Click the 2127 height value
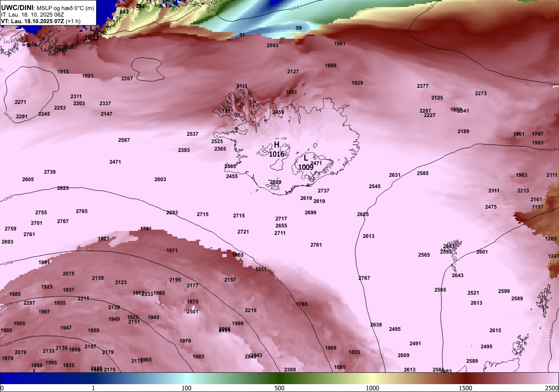This screenshot has height=392, width=559. point(293,72)
